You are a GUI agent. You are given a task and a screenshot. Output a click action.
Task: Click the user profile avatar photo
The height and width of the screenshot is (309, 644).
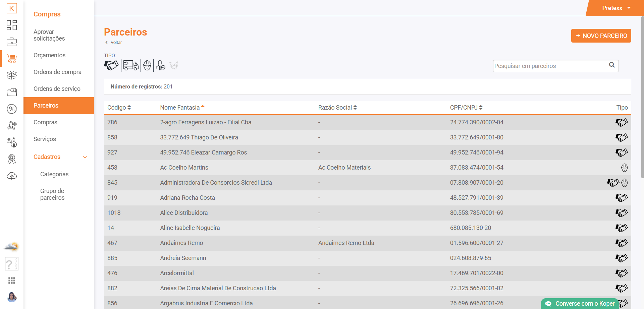click(12, 297)
